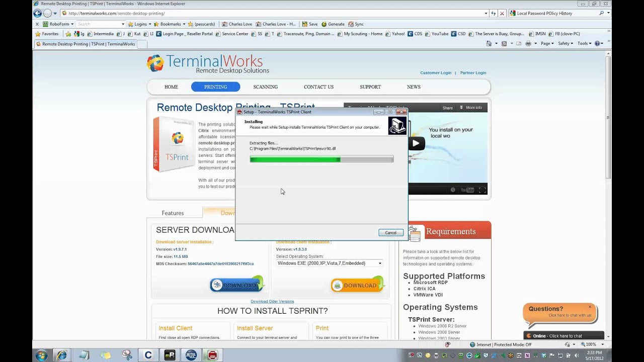
Task: Close the Questions chat bubble
Action: coord(590,307)
